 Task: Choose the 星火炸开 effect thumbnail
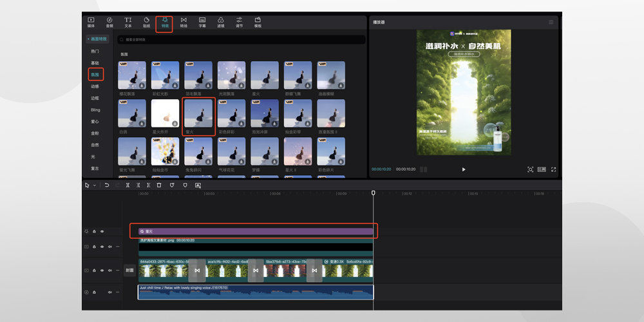[x=165, y=113]
